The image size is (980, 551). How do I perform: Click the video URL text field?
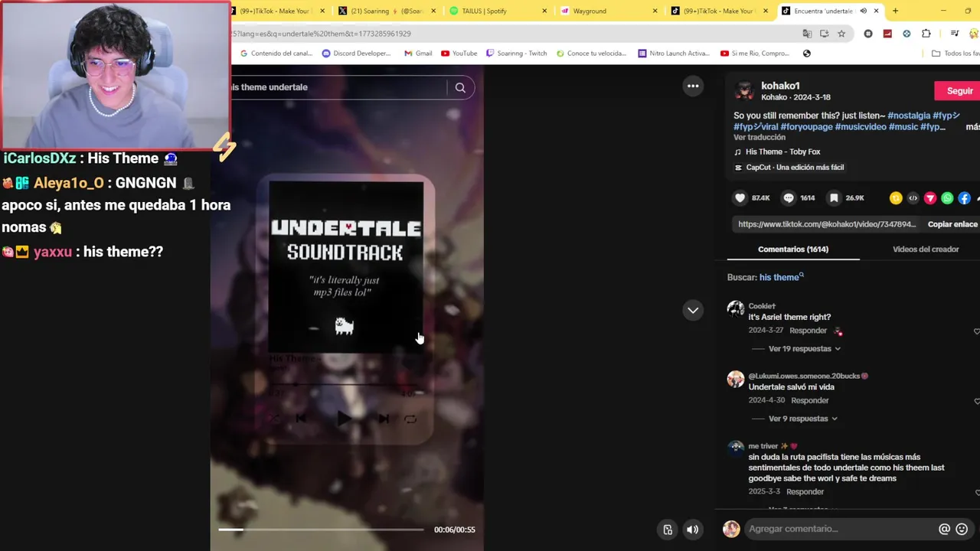[826, 224]
